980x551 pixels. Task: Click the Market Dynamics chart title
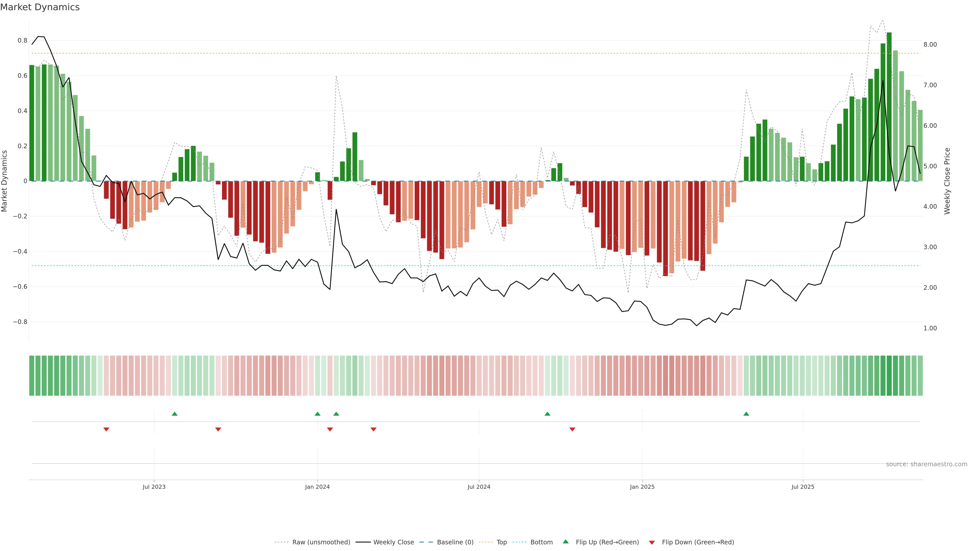40,7
